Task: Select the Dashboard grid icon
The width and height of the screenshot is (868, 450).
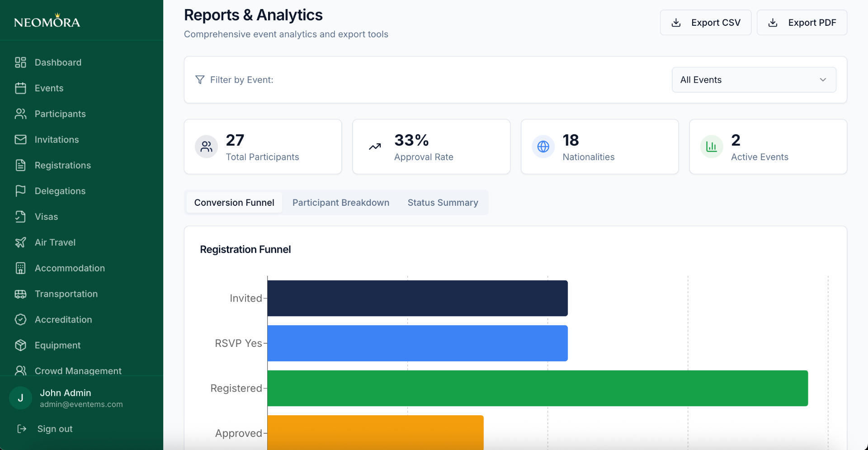Action: coord(21,62)
